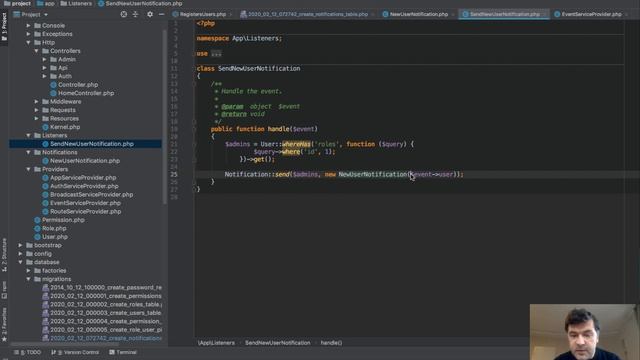Expand the Admin folder
The height and width of the screenshot is (360, 640).
click(44, 59)
